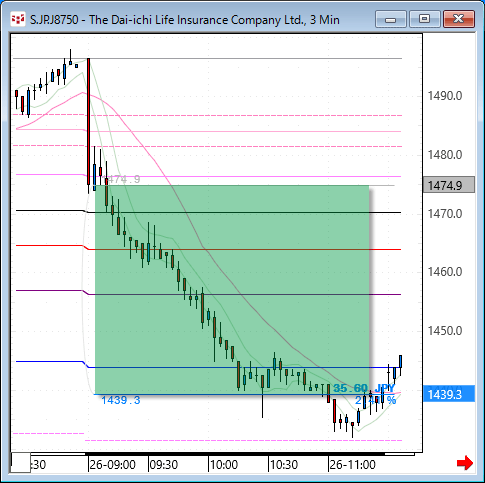The height and width of the screenshot is (483, 485).
Task: Click the 1439.3 label below green rectangle
Action: pyautogui.click(x=121, y=400)
